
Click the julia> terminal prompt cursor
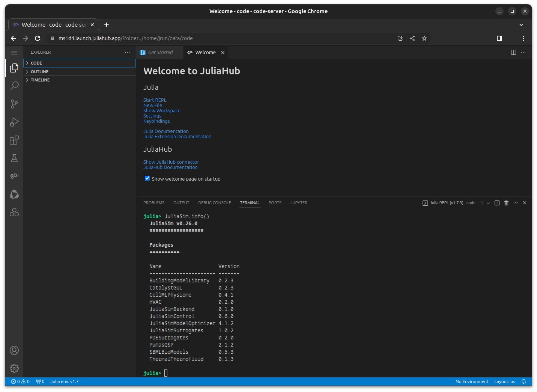(166, 373)
